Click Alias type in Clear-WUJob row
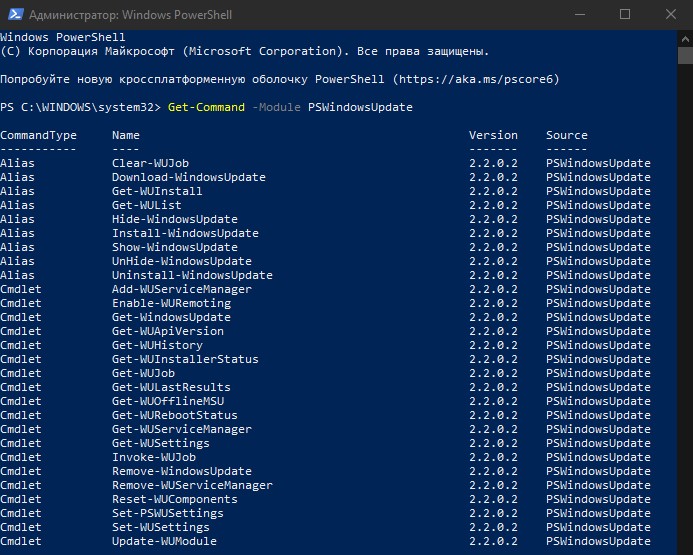The image size is (693, 555). point(17,163)
